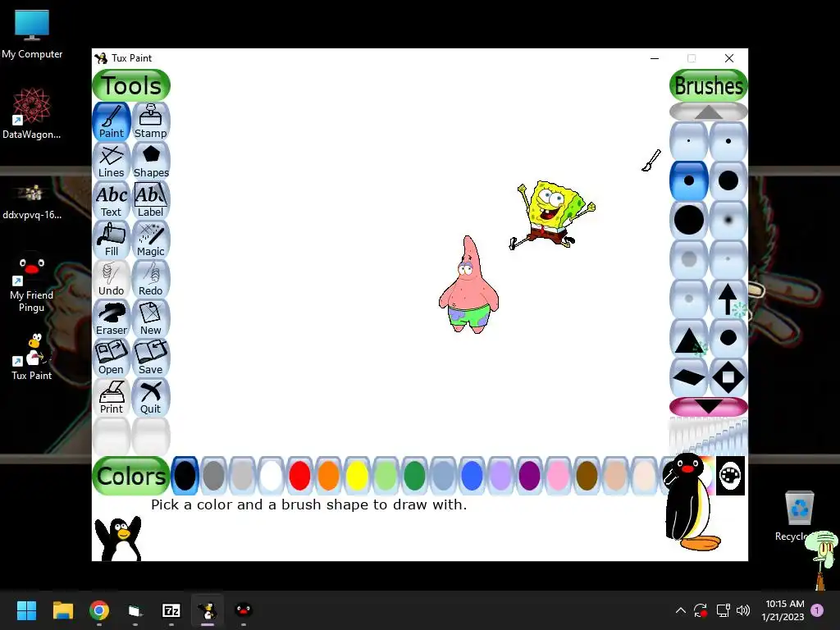The image size is (840, 630).
Task: Start a New drawing
Action: pos(151,318)
